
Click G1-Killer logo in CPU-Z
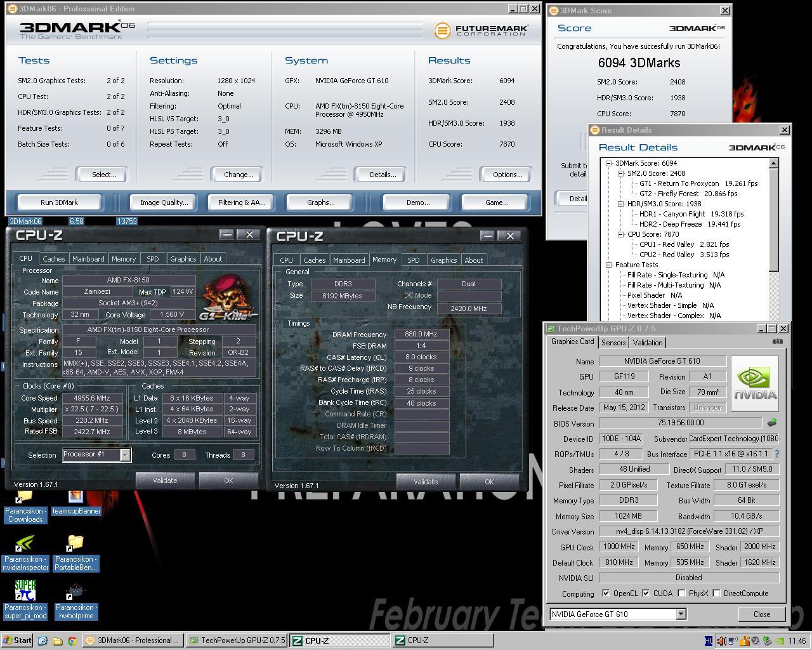pyautogui.click(x=228, y=298)
